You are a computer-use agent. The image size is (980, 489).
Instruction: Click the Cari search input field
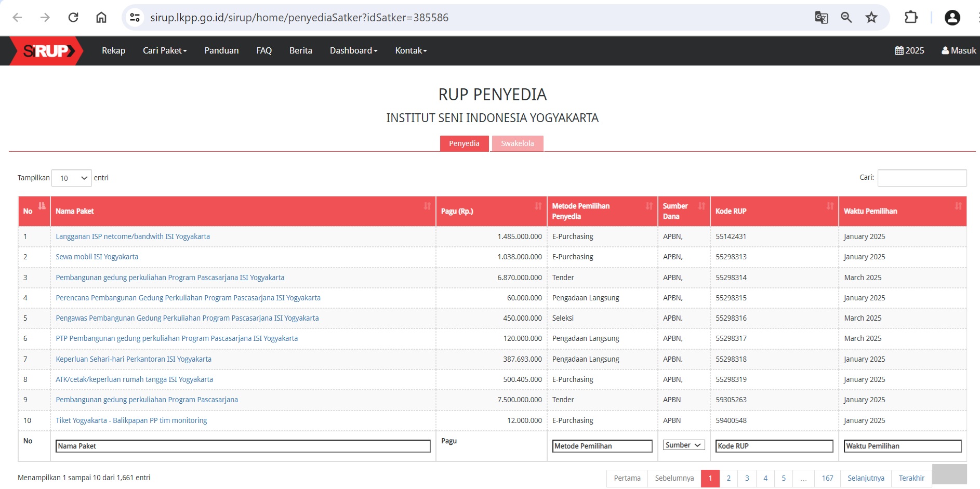click(922, 178)
